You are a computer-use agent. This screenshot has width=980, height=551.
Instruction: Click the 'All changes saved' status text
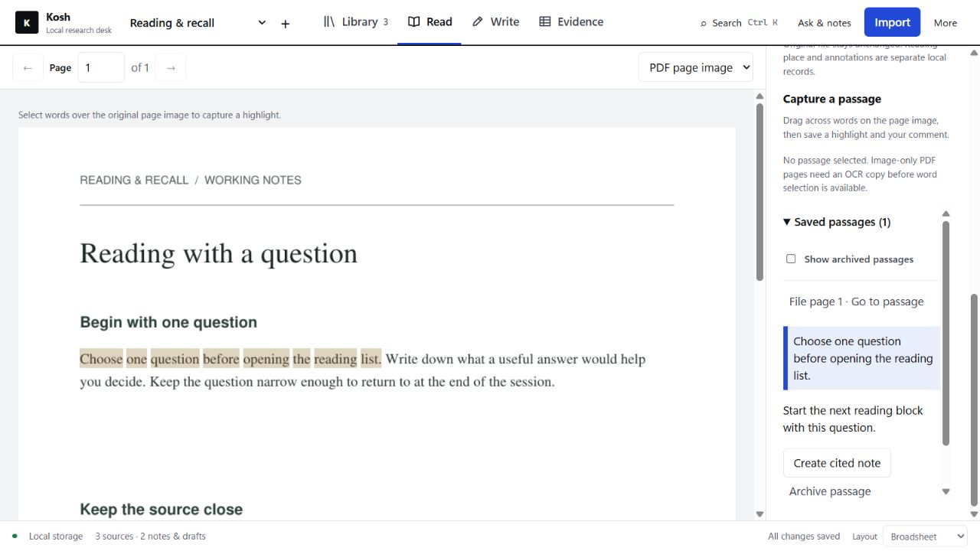804,536
